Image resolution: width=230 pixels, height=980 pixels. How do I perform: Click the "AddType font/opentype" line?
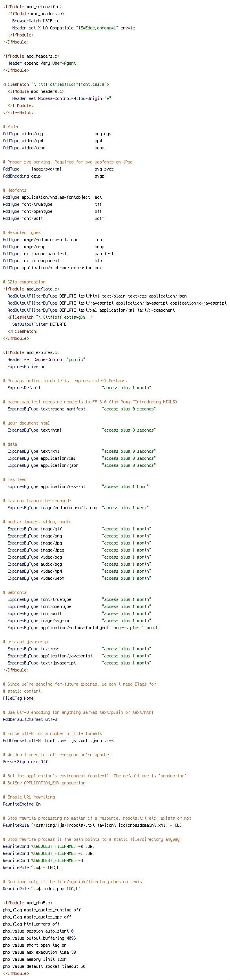pyautogui.click(x=52, y=211)
